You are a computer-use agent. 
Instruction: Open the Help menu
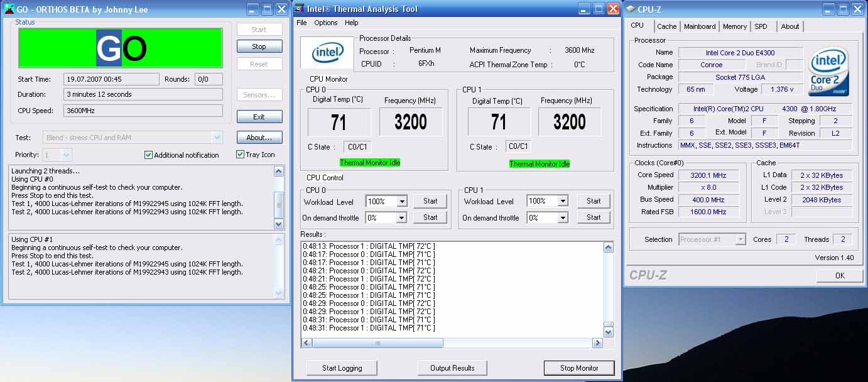point(352,23)
